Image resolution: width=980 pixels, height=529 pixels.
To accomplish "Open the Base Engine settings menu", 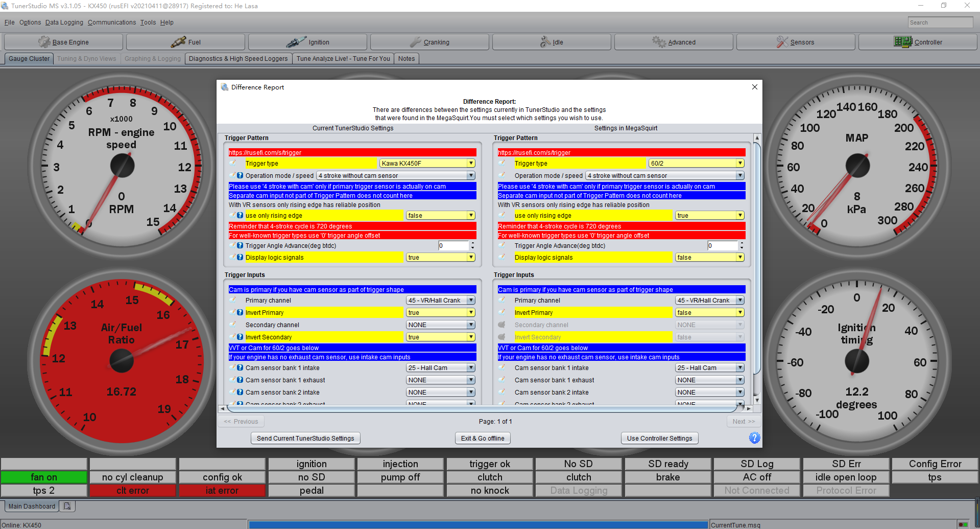I will point(63,42).
